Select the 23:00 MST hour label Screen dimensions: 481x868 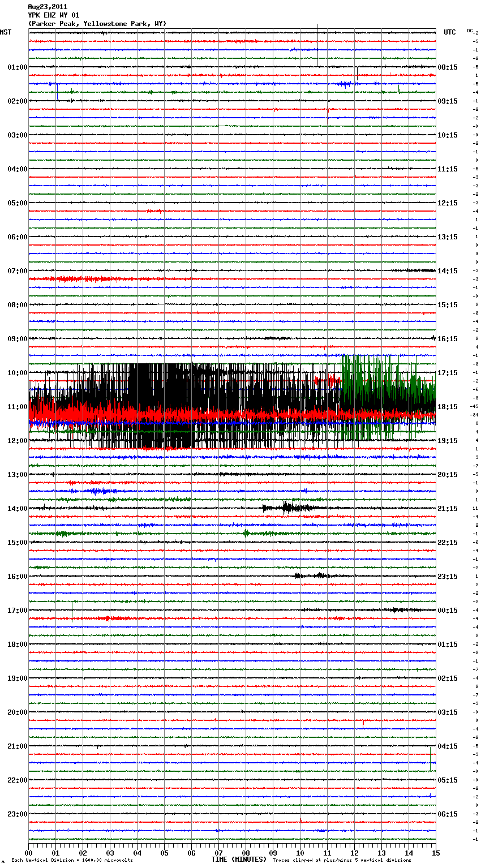(18, 814)
